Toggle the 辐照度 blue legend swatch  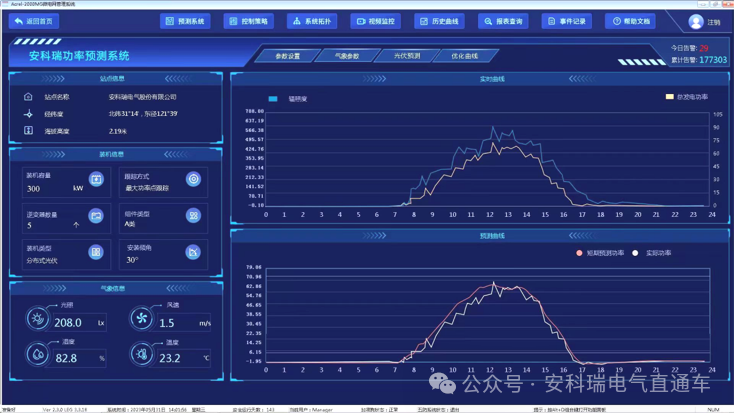point(273,99)
